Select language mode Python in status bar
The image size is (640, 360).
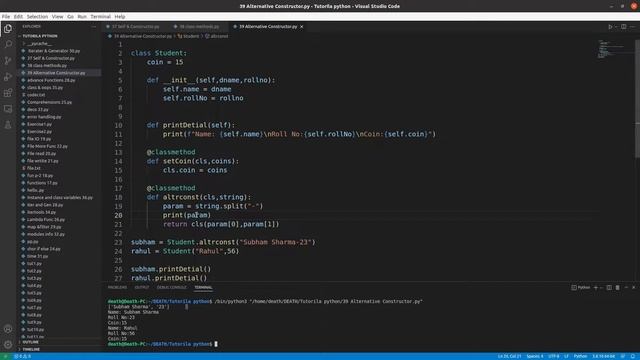coord(580,356)
